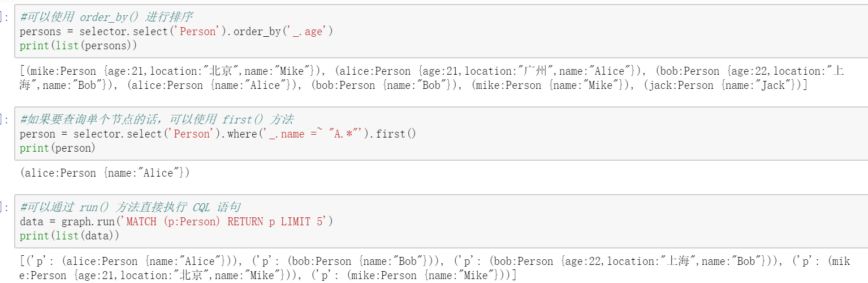Click the .first() call in second cell
Image resolution: width=868 pixels, height=283 pixels.
(394, 134)
